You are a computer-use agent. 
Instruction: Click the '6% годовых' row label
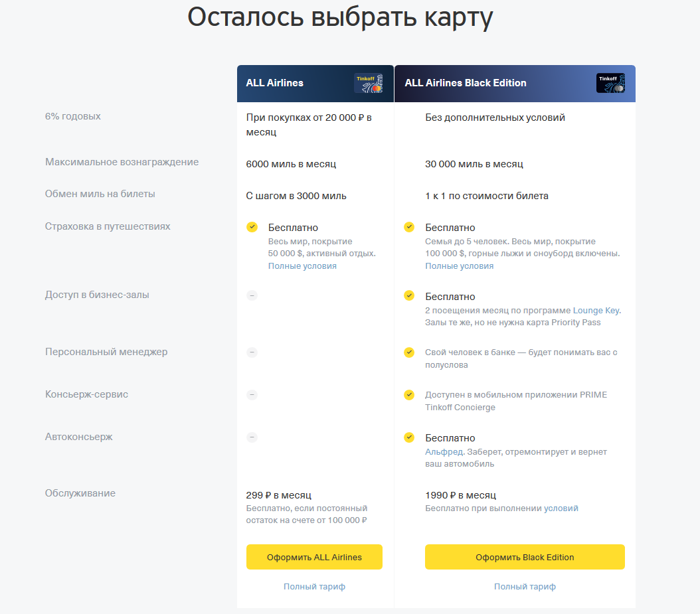click(x=73, y=116)
